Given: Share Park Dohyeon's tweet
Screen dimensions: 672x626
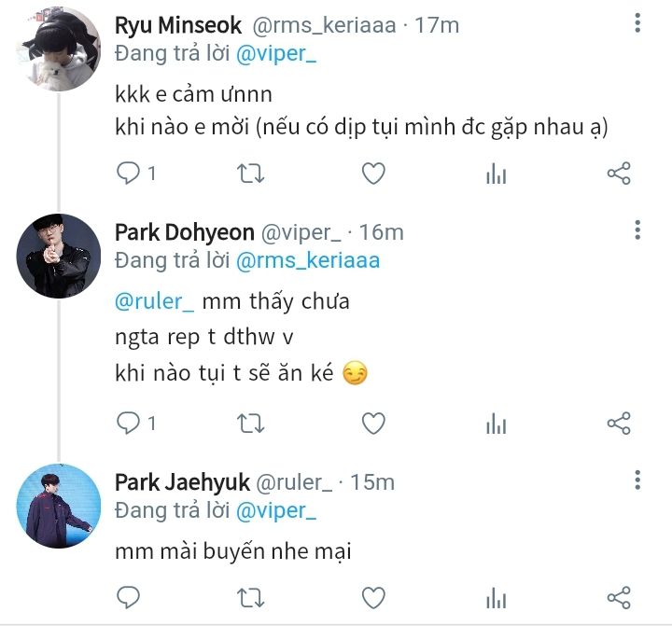Looking at the screenshot, I should tap(619, 424).
